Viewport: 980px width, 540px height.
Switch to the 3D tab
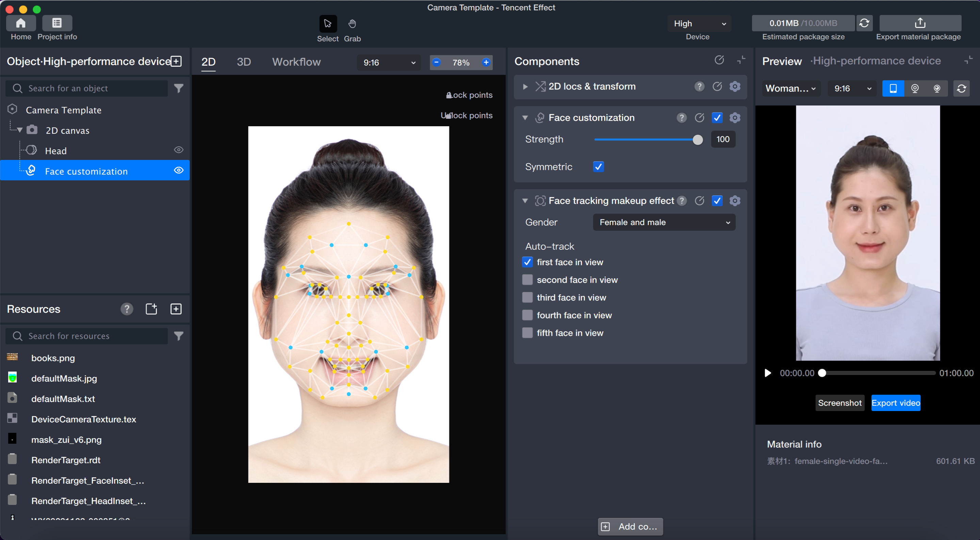244,62
